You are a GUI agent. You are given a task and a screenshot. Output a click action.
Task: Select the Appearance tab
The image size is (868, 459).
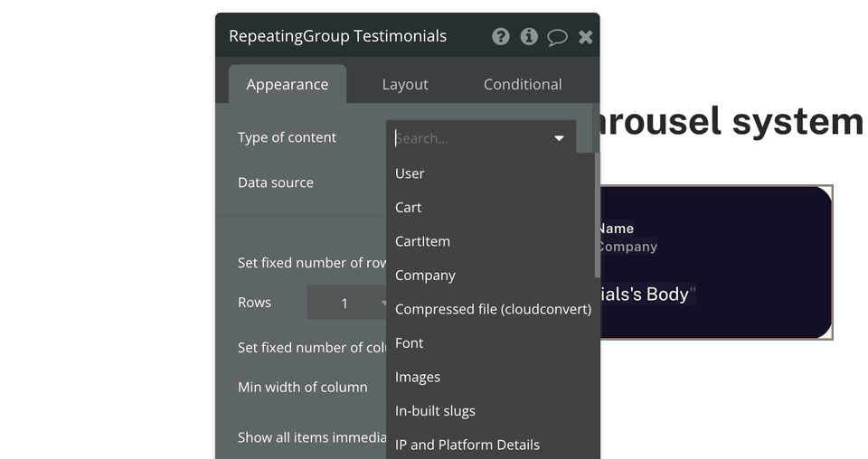pyautogui.click(x=288, y=84)
